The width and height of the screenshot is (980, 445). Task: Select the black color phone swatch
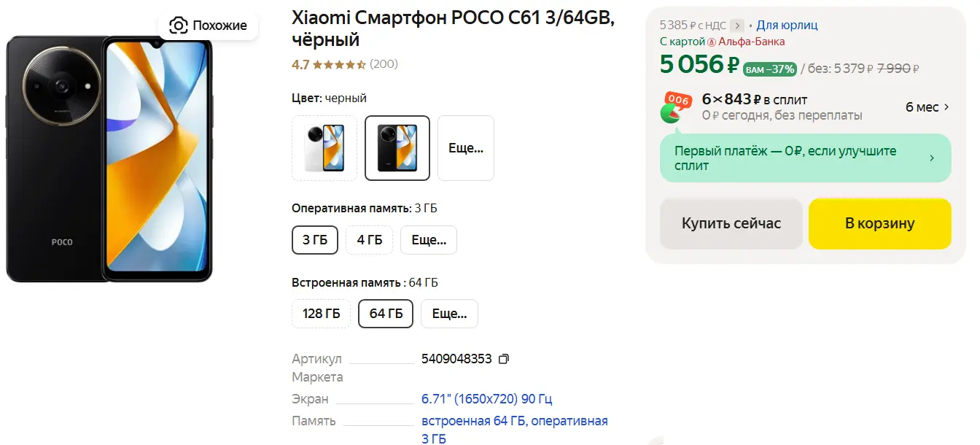coord(397,148)
